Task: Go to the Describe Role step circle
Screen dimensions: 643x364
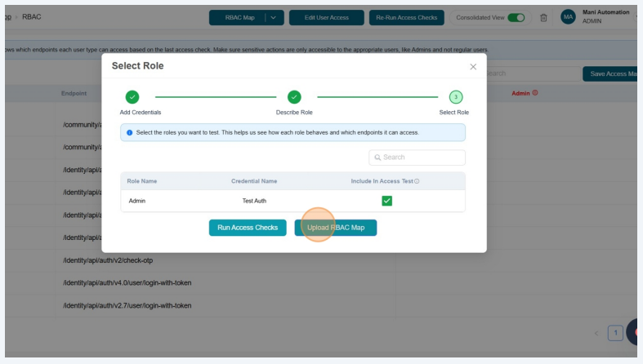Action: (294, 97)
